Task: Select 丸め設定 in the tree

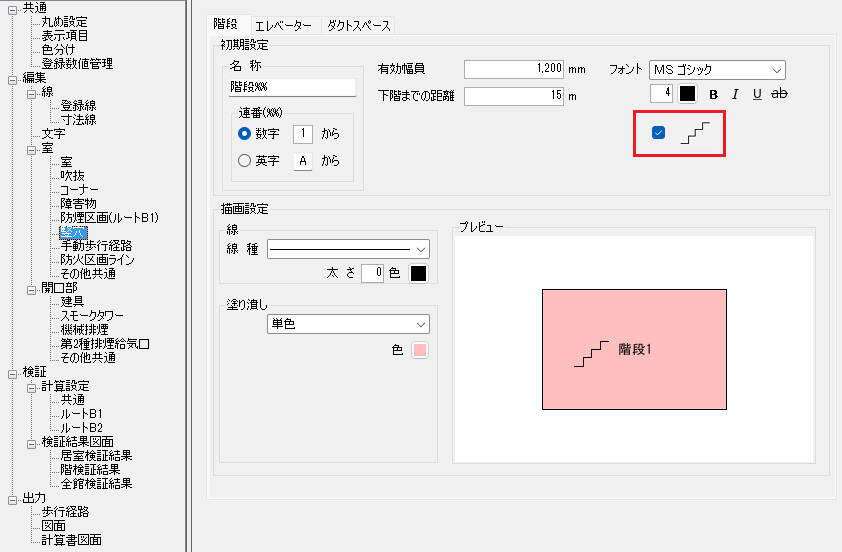Action: [64, 22]
